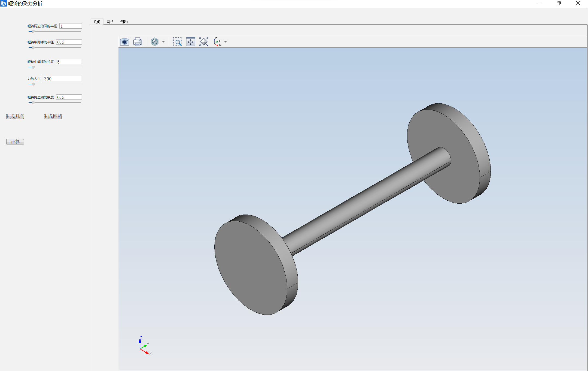Open the view orientation dropdown arrow
This screenshot has width=588, height=371.
[226, 42]
